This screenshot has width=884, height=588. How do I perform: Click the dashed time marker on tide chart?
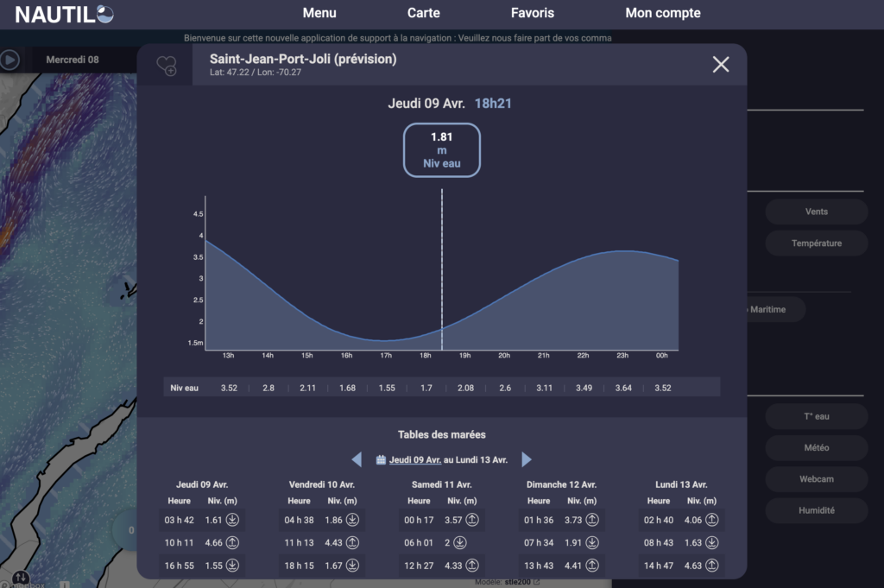coord(442,259)
